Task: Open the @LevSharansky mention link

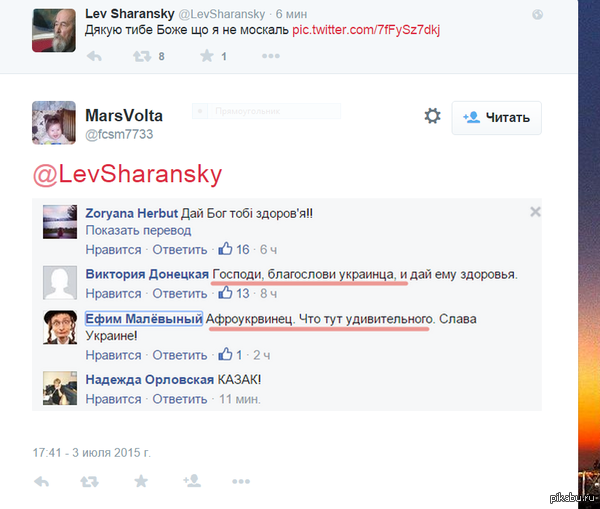Action: tap(127, 175)
